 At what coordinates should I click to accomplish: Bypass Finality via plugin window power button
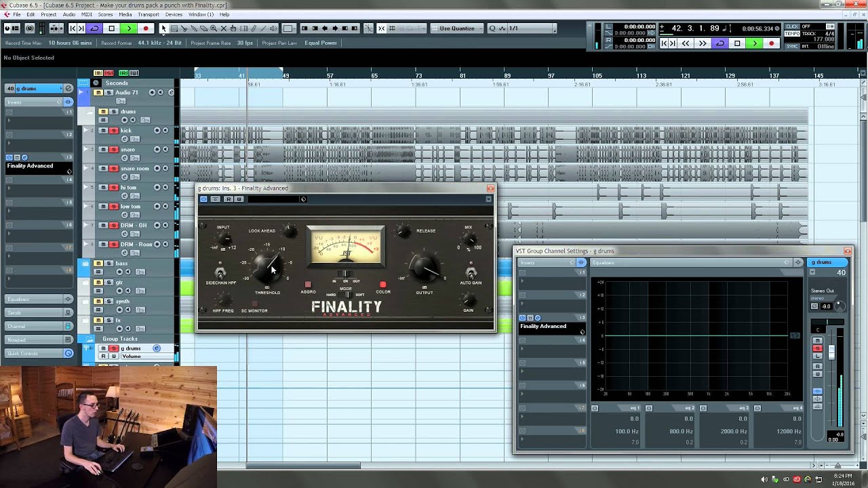203,199
